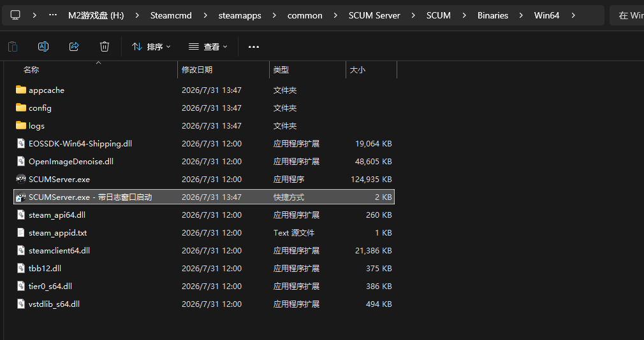The height and width of the screenshot is (340, 644).
Task: Click the vstdlib_s64.dll file icon
Action: [21, 304]
